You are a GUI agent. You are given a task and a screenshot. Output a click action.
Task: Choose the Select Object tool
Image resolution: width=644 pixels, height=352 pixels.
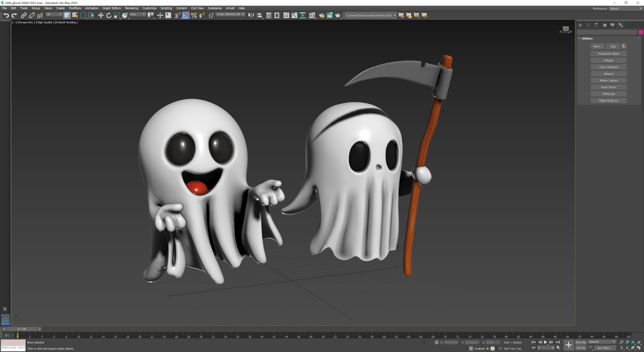[67, 15]
